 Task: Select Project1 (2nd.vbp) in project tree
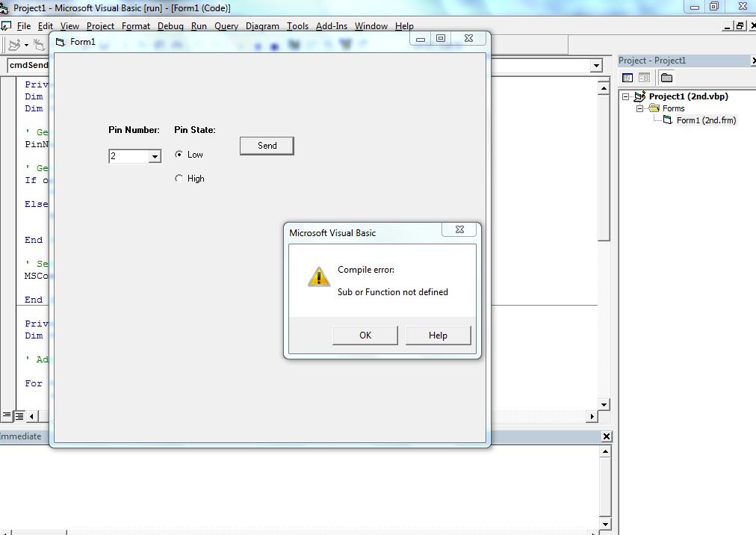point(688,96)
